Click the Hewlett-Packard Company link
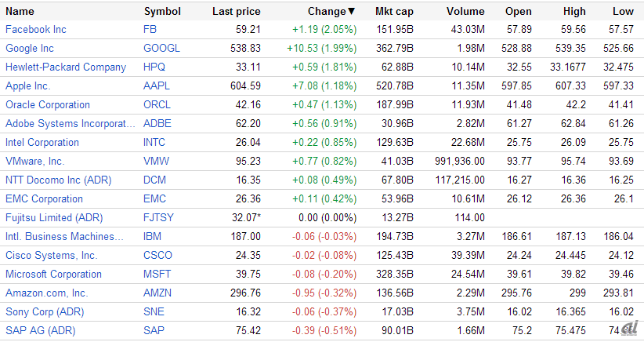 66,67
